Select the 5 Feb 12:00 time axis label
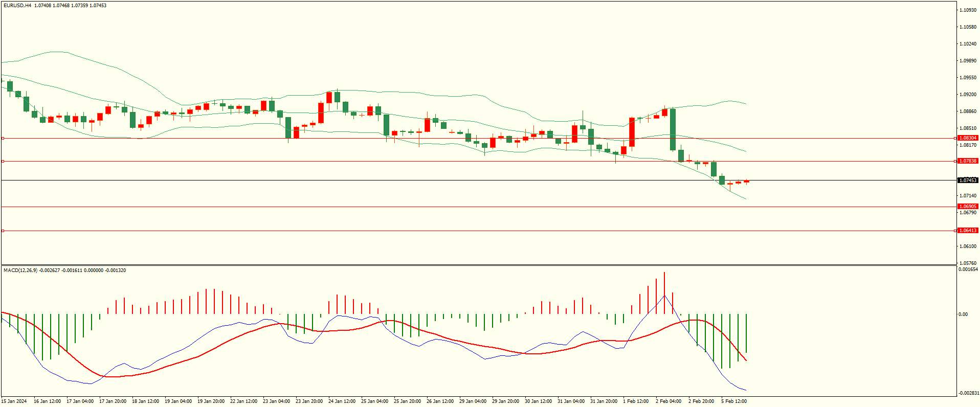980x407 pixels. click(x=734, y=401)
